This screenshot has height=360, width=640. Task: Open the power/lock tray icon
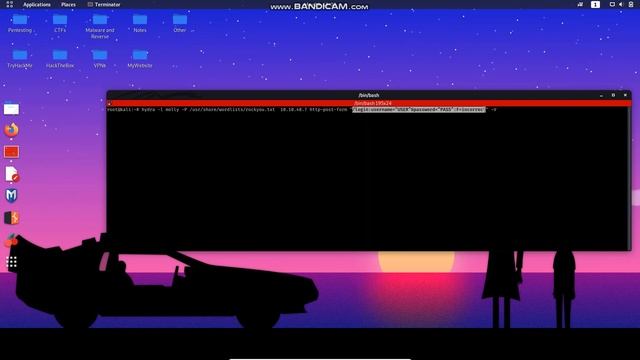click(631, 4)
